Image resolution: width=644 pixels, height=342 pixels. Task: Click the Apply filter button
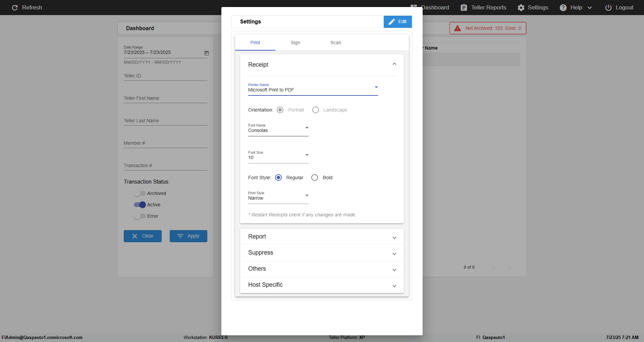189,236
